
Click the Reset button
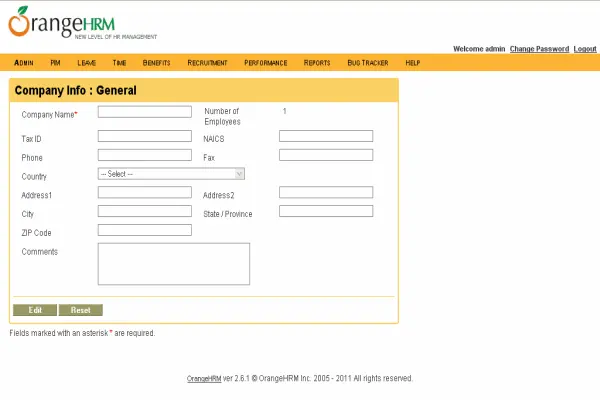pos(81,310)
